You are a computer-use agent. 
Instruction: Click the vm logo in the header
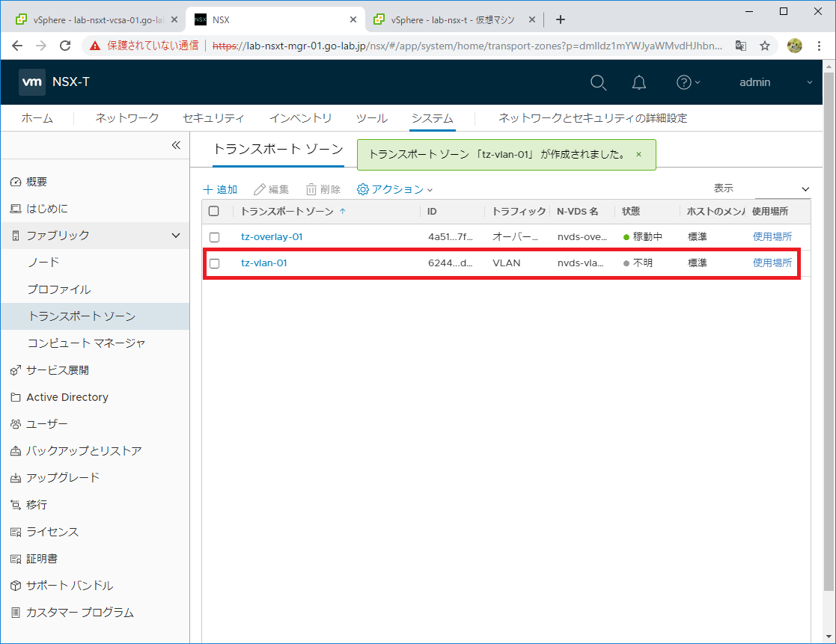click(x=32, y=82)
